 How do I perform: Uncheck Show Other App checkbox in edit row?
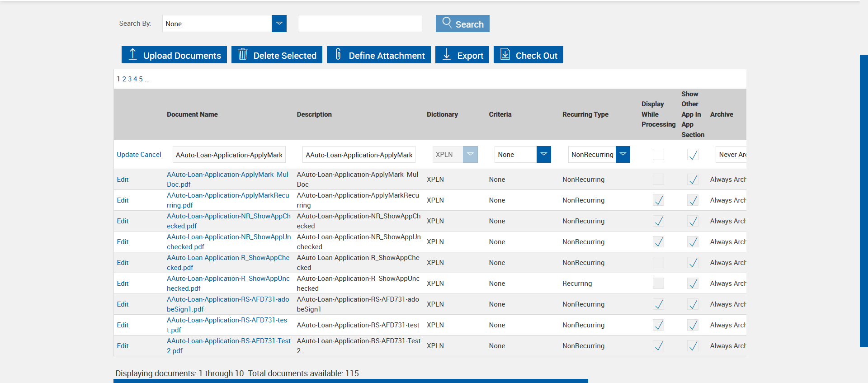click(693, 154)
